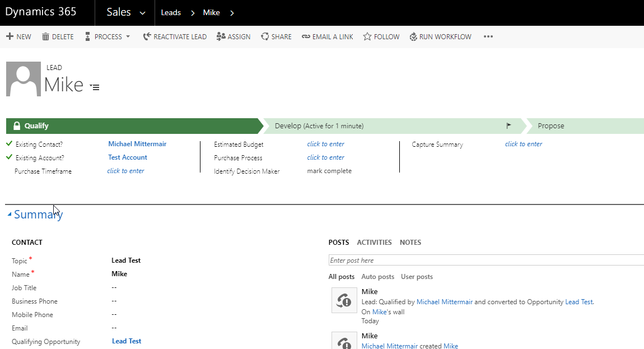644x349 pixels.
Task: Click the Email a Link chain icon
Action: coord(306,36)
